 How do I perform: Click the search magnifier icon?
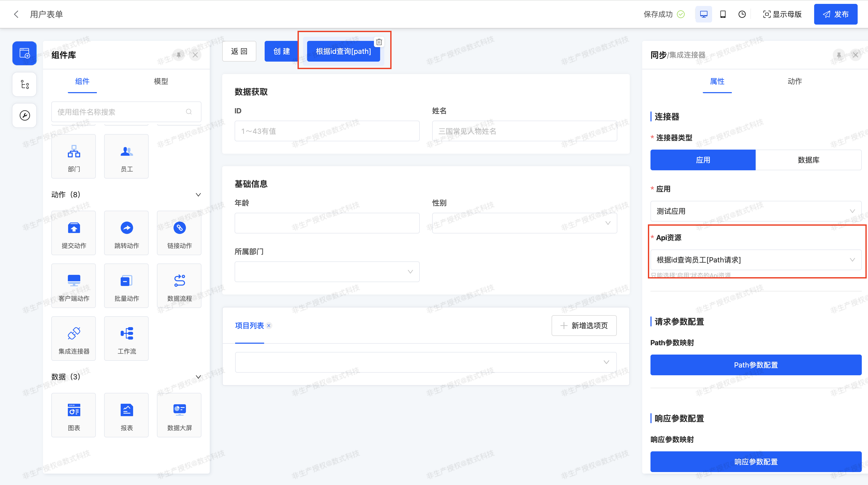pyautogui.click(x=189, y=112)
